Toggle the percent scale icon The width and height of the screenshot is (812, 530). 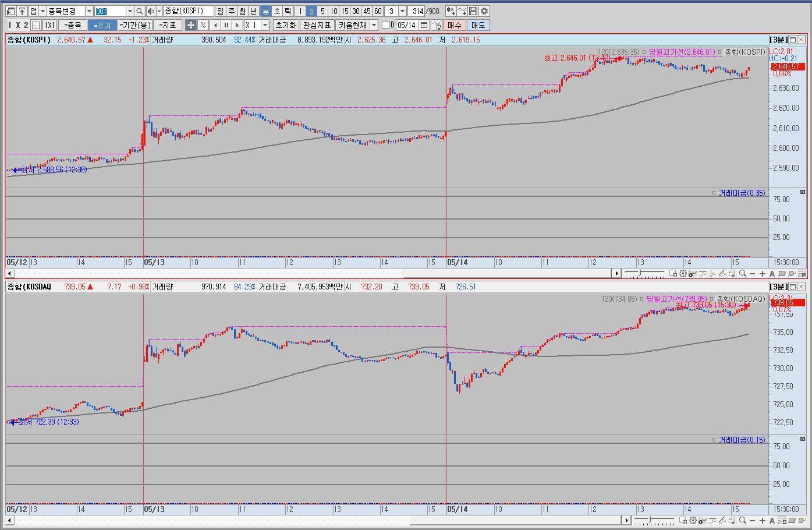click(203, 25)
